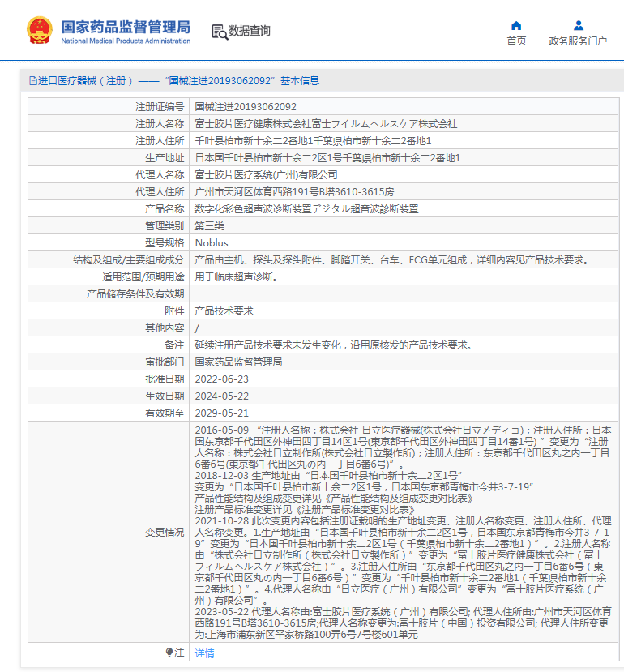The width and height of the screenshot is (624, 672).
Task: Click the 产品名称 label
Action: 165,208
